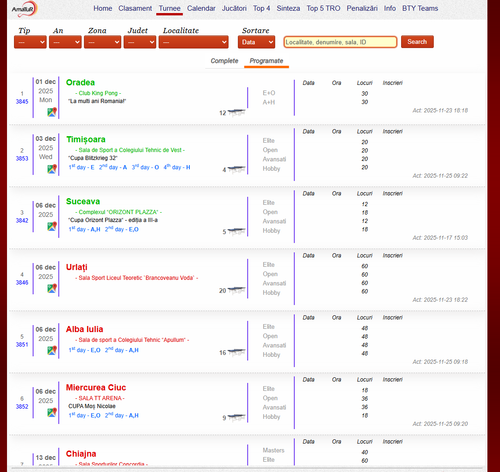500x472 pixels.
Task: Open the Top 4 menu item
Action: (x=261, y=8)
